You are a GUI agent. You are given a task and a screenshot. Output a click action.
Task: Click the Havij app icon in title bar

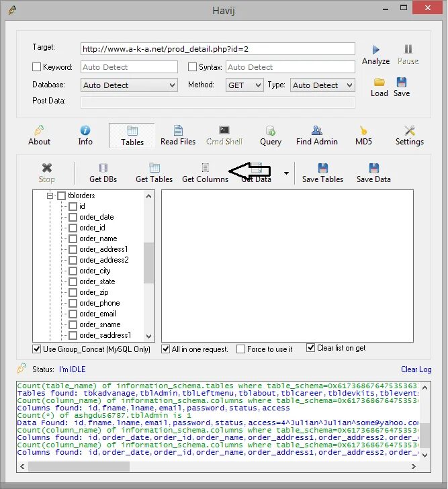tap(12, 10)
